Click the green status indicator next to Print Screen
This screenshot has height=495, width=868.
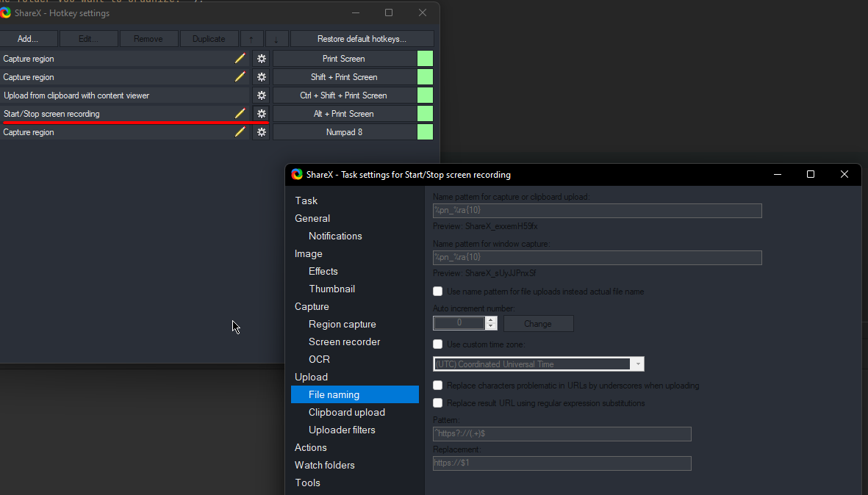(x=425, y=58)
